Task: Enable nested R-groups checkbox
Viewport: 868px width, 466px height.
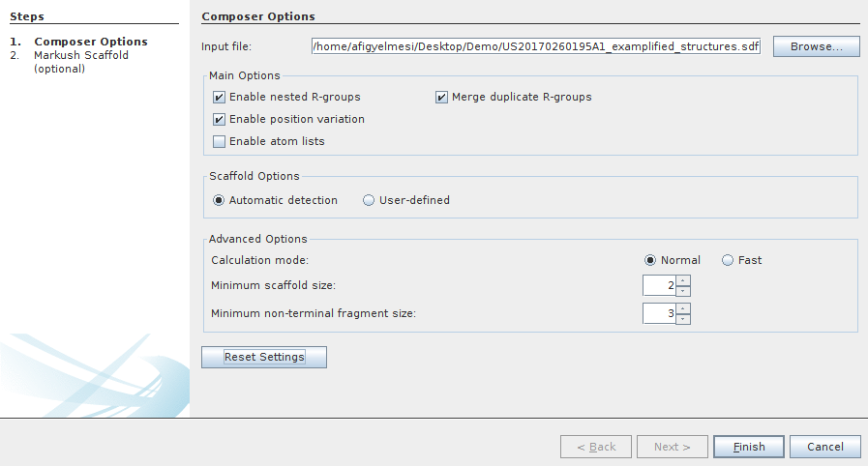Action: point(219,97)
